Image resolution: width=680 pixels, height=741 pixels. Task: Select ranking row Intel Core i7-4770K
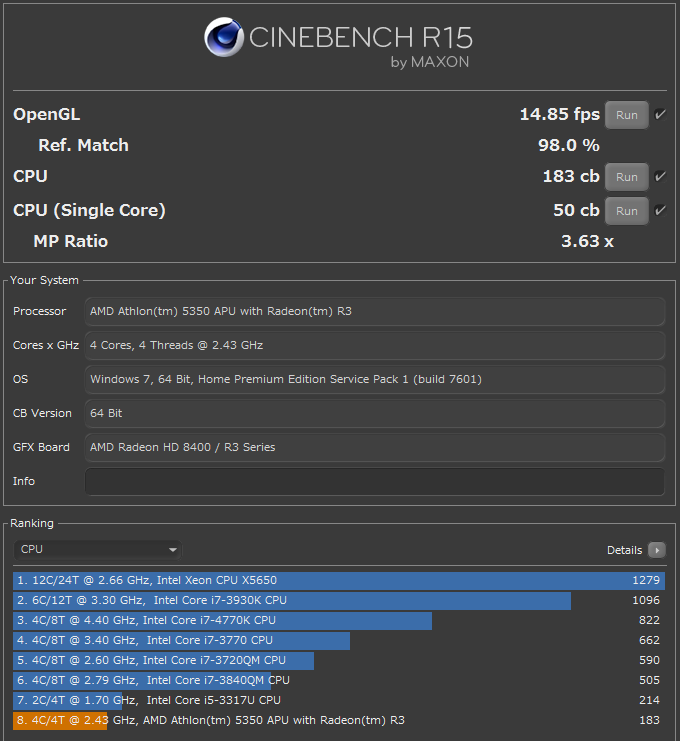tap(339, 620)
